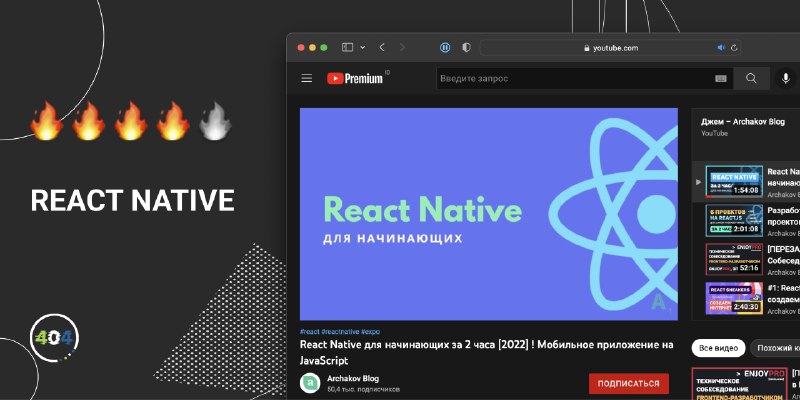This screenshot has width=800, height=400.
Task: Click the Archakov Blog channel avatar
Action: tap(310, 383)
